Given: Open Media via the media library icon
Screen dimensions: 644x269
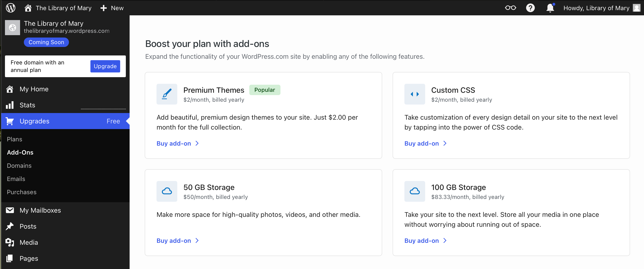Looking at the screenshot, I should point(10,242).
